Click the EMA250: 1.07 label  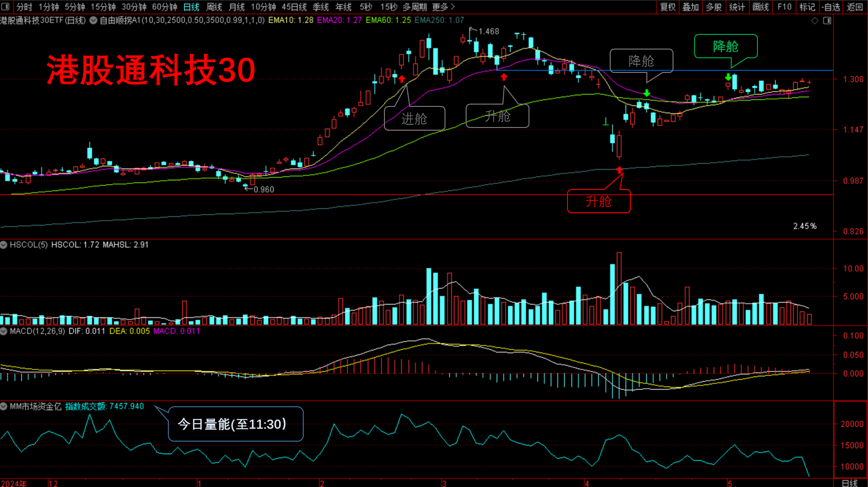click(x=440, y=20)
